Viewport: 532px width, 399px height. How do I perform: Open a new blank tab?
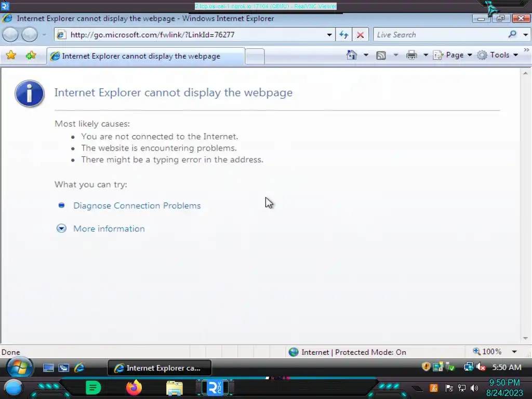pos(255,56)
